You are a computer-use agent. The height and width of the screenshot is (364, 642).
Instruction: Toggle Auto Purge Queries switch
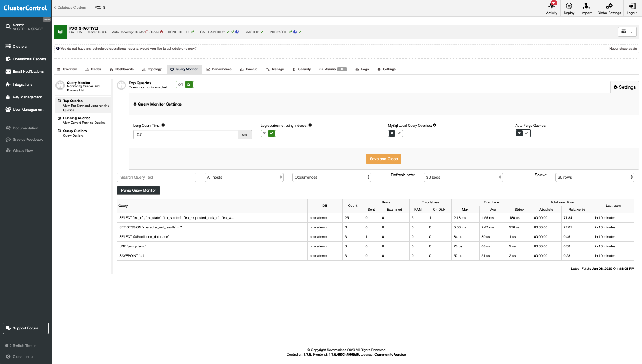click(523, 133)
